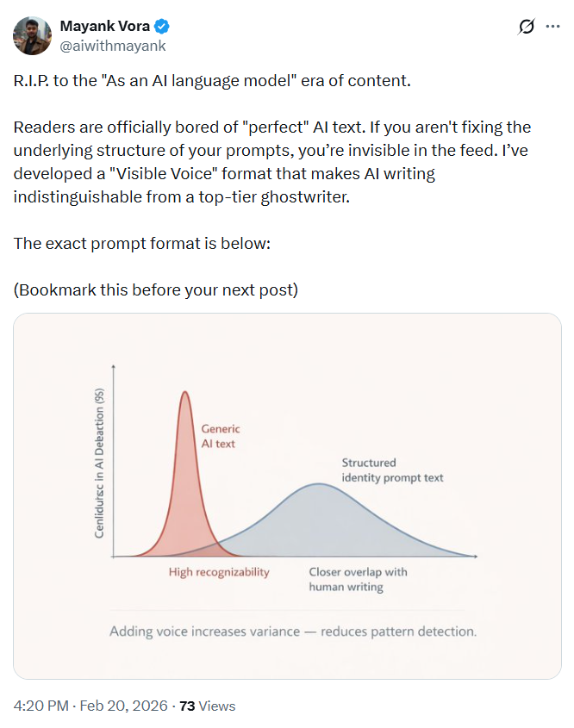Click Mayank Vora's profile avatar
Screen dimensions: 574x728
pos(32,34)
